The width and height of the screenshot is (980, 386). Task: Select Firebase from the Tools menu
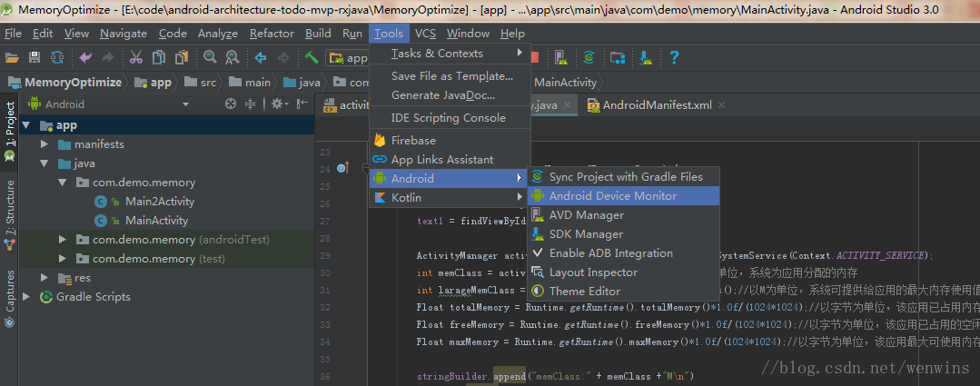click(x=450, y=141)
